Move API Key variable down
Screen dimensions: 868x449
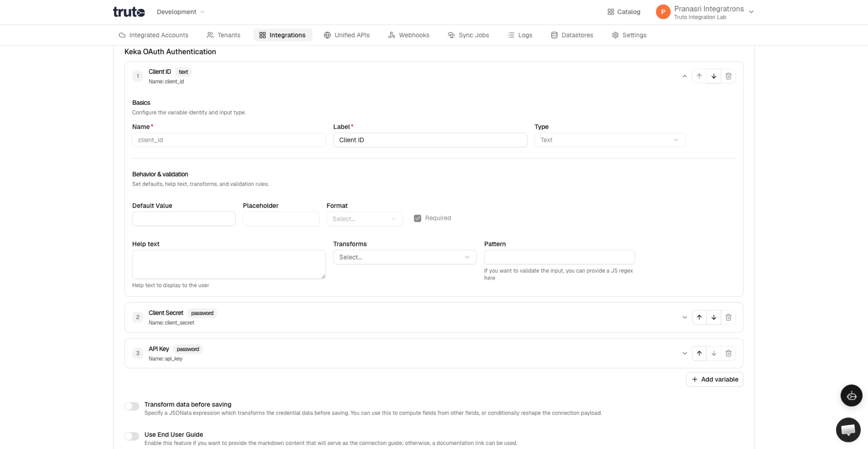tap(714, 353)
